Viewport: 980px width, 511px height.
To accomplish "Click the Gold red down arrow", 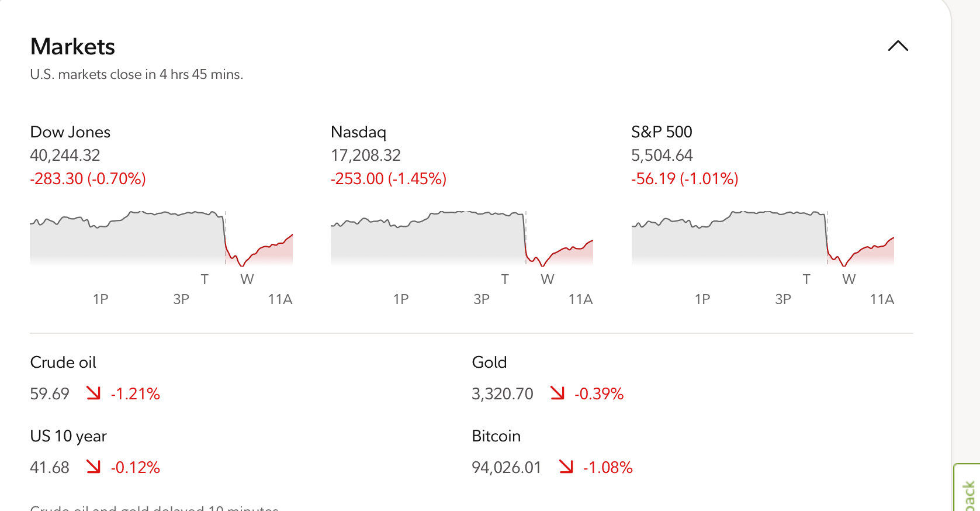I will pos(557,393).
